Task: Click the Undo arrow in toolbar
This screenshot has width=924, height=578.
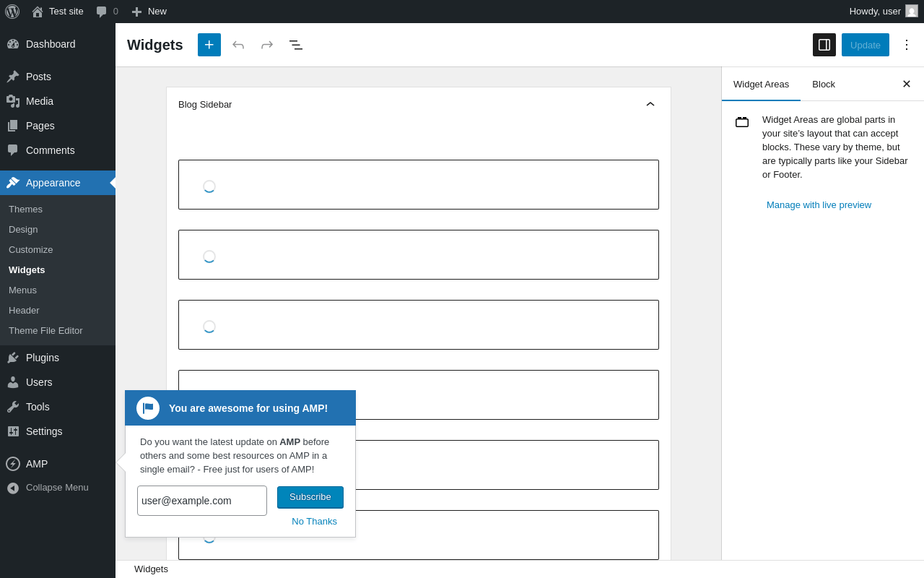Action: tap(238, 45)
